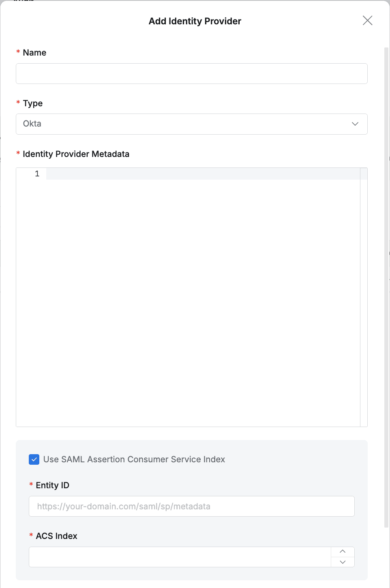This screenshot has height=588, width=390.
Task: Decrease ACS Index with the down arrow
Action: coord(343,562)
